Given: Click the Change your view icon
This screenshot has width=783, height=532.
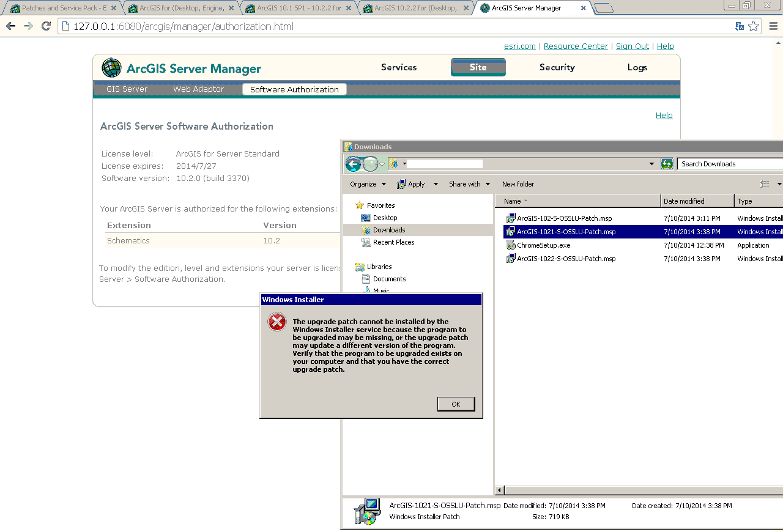Looking at the screenshot, I should (x=765, y=184).
